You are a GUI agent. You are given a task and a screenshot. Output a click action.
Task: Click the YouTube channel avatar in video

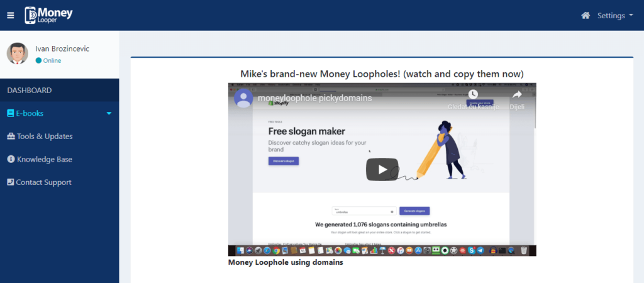point(243,98)
